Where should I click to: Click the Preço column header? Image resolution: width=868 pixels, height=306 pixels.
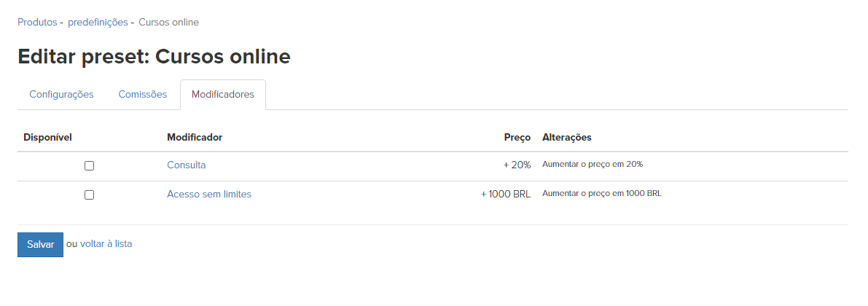[x=517, y=137]
